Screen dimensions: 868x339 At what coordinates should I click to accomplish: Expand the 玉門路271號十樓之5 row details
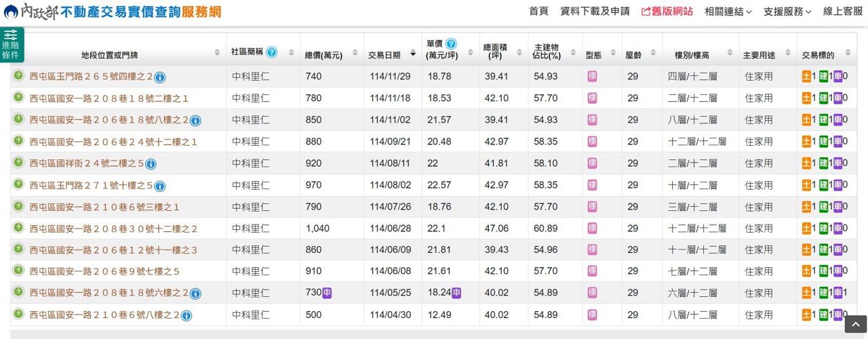(x=18, y=184)
